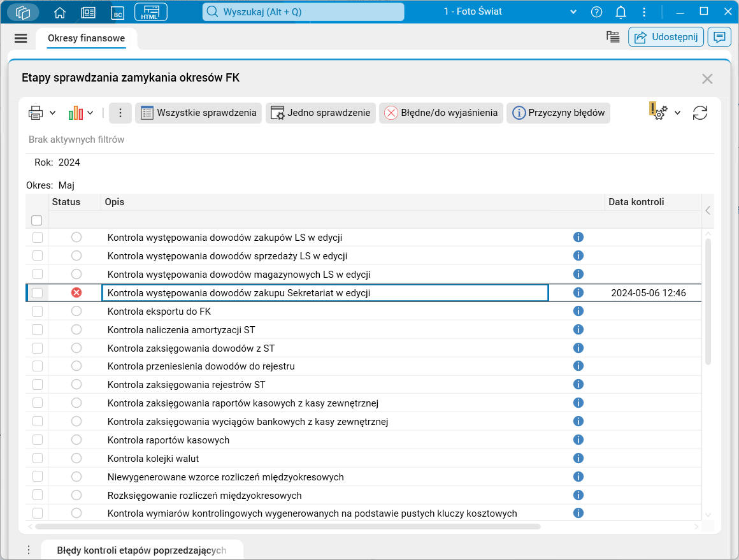Refresh the checks list
Image resolution: width=739 pixels, height=560 pixels.
[700, 112]
